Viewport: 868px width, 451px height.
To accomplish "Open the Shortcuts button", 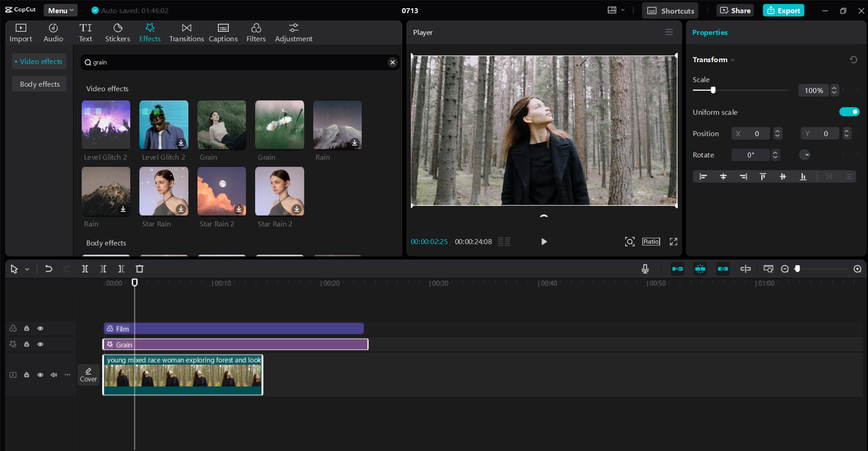I will (670, 10).
